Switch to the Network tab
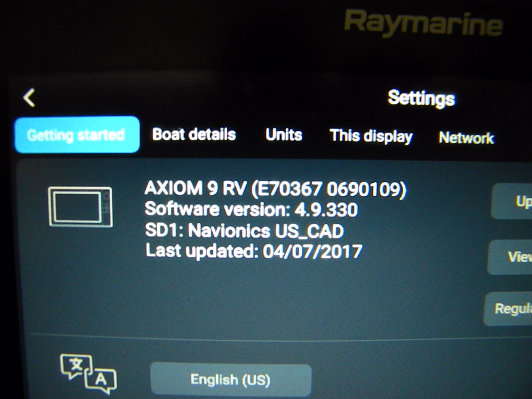Image resolution: width=532 pixels, height=399 pixels. [466, 137]
